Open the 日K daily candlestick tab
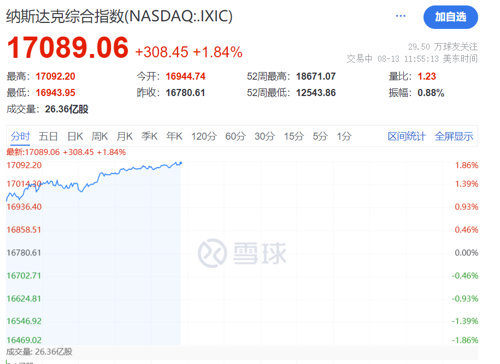 pyautogui.click(x=75, y=136)
